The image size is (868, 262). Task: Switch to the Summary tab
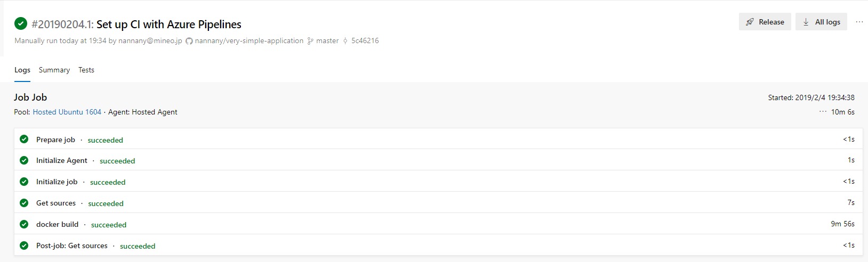point(54,70)
